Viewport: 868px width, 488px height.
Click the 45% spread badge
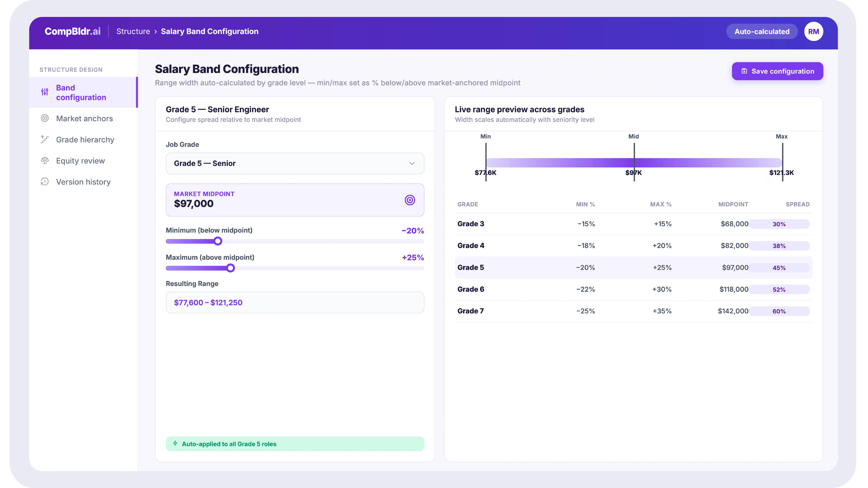point(779,268)
